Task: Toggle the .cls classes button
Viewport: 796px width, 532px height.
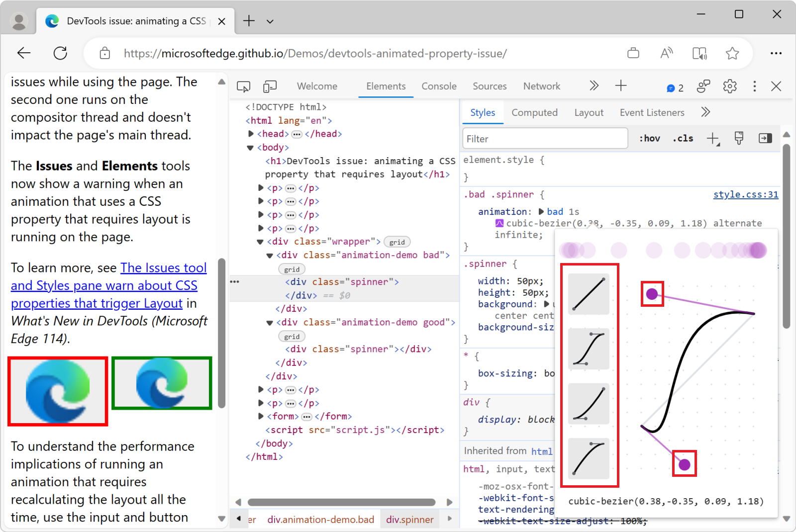Action: pyautogui.click(x=683, y=139)
